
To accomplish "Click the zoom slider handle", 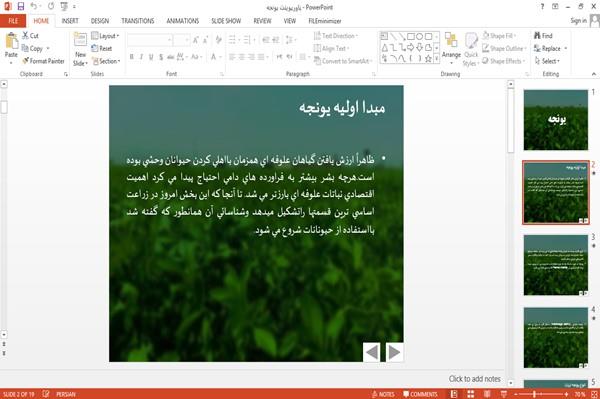I will [534, 394].
